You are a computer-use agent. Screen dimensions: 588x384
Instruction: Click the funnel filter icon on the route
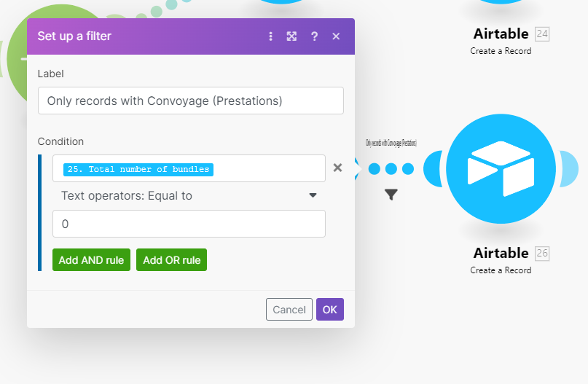391,195
